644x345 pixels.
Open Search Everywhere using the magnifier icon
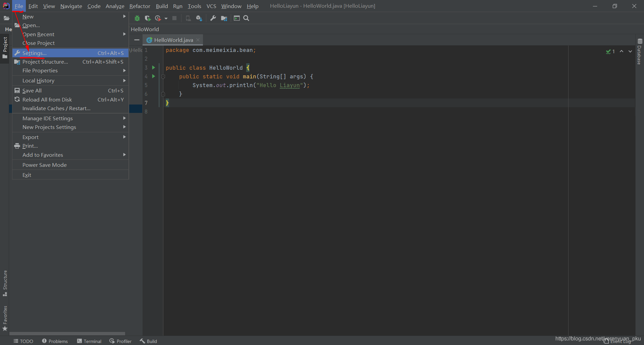pyautogui.click(x=246, y=18)
